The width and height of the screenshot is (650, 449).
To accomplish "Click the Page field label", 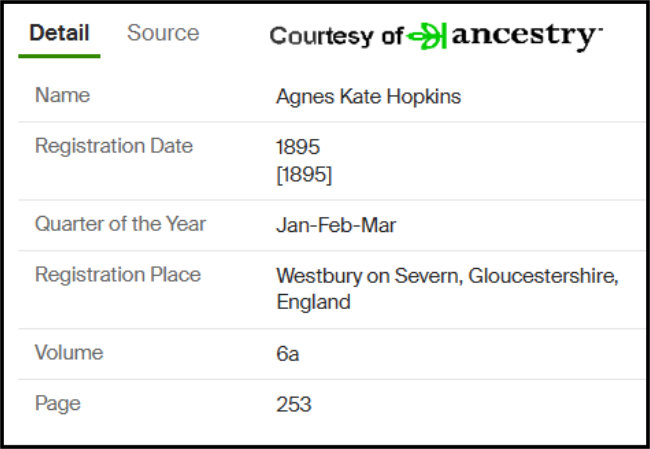I will tap(58, 404).
